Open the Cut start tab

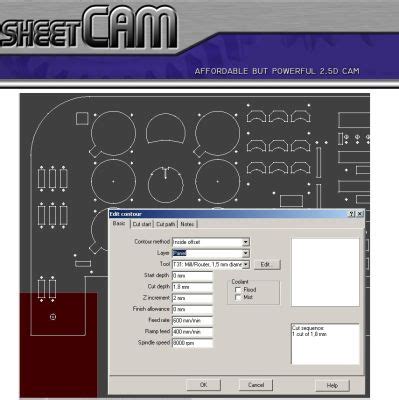pos(142,224)
